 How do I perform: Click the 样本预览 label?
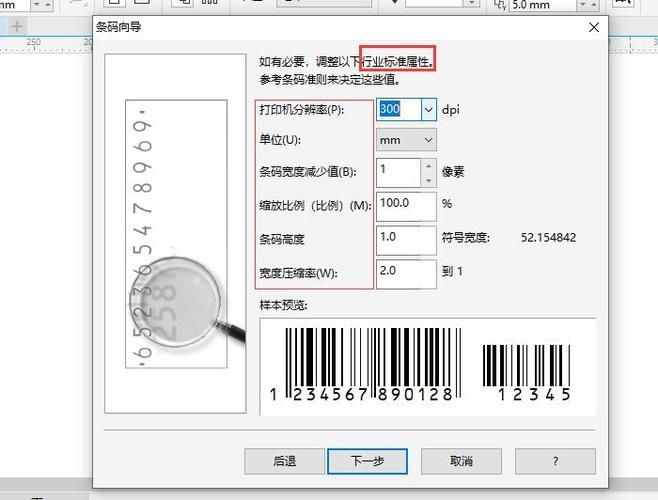click(x=283, y=305)
